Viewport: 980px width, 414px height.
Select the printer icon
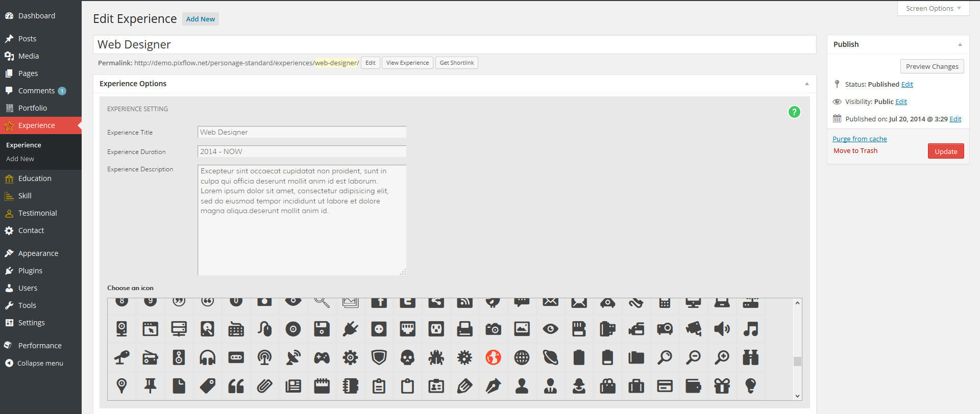pos(464,329)
